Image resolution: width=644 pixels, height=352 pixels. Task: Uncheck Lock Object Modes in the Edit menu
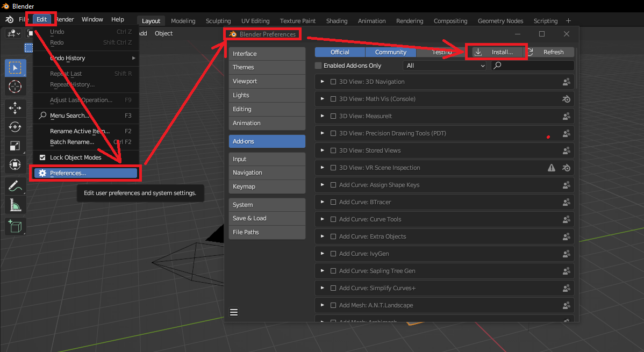point(42,157)
